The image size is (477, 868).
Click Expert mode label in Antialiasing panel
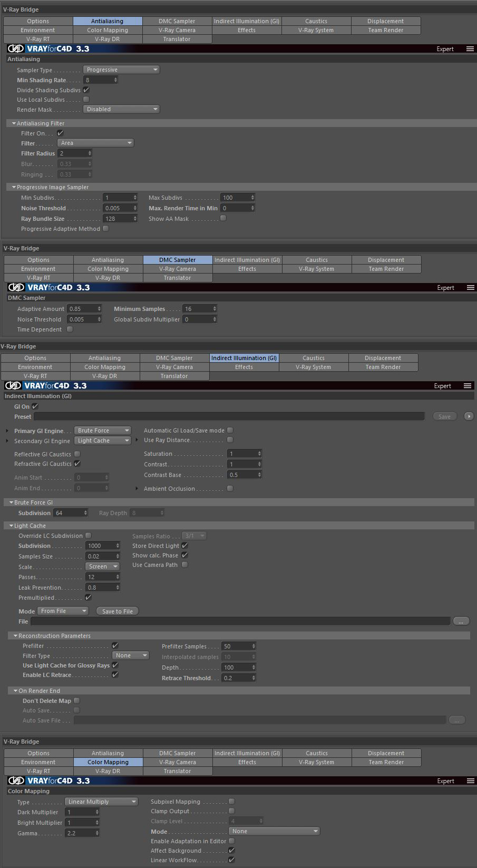point(445,49)
